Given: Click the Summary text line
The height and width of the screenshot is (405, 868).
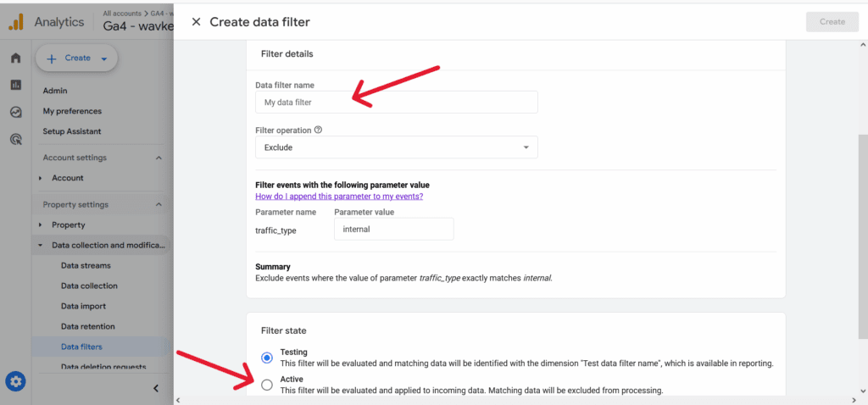Looking at the screenshot, I should click(403, 278).
